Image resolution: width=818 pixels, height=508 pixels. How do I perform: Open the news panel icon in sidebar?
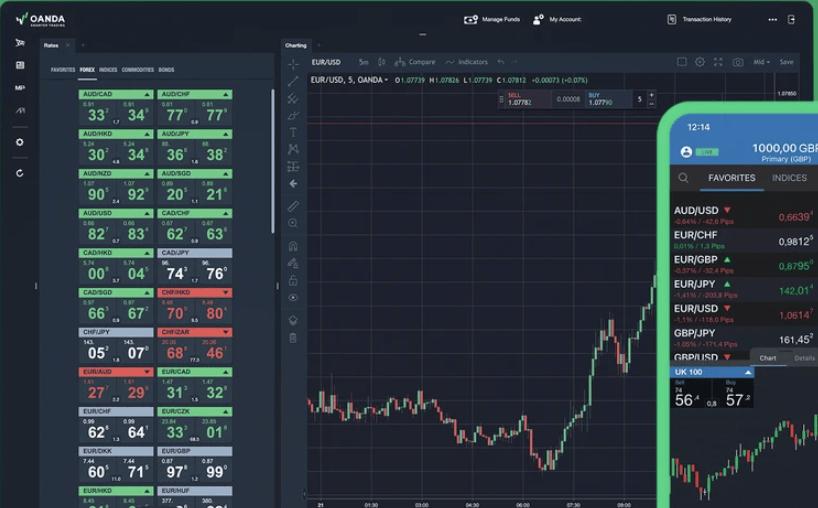tap(20, 65)
